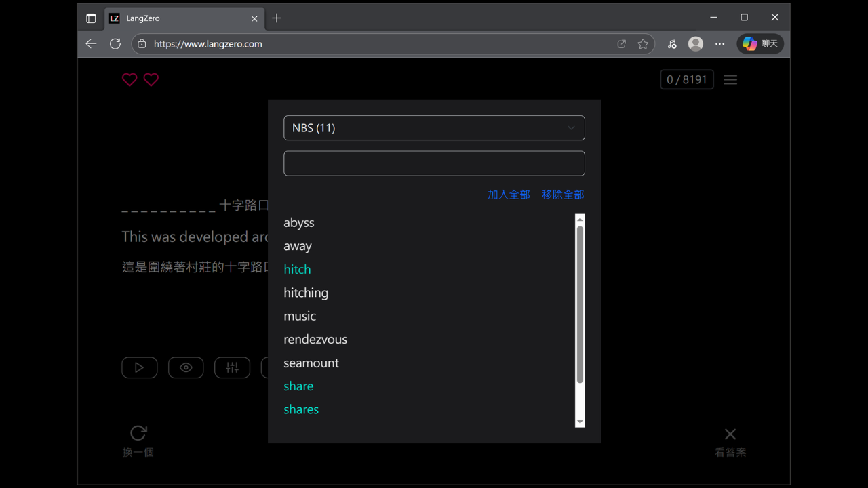Click the 加入全部 link
Image resolution: width=868 pixels, height=488 pixels.
coord(509,195)
